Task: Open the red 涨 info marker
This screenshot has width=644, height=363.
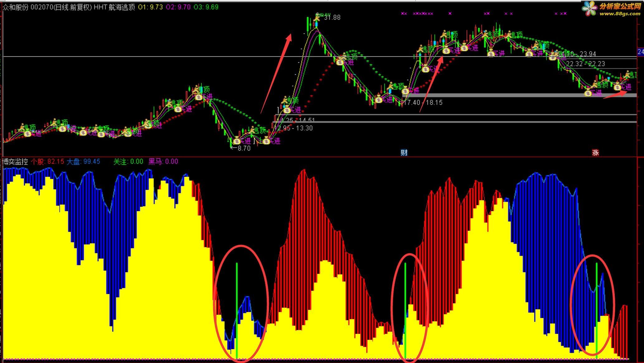Action: pos(595,152)
